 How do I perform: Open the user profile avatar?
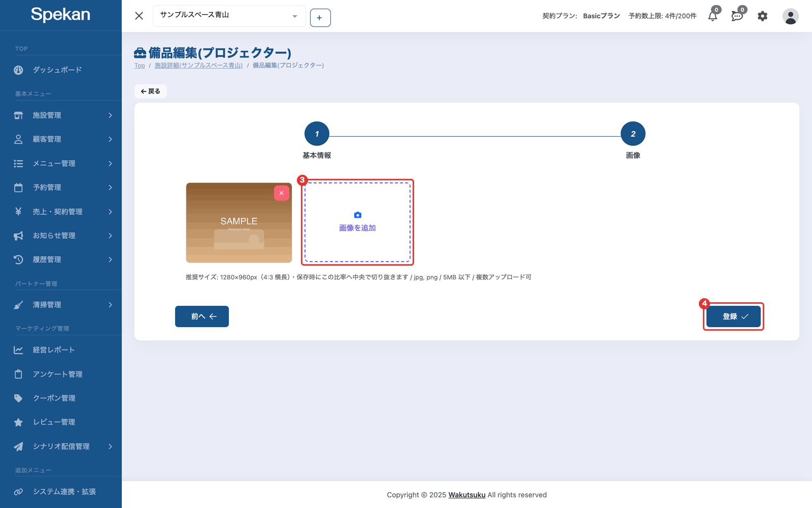tap(790, 16)
